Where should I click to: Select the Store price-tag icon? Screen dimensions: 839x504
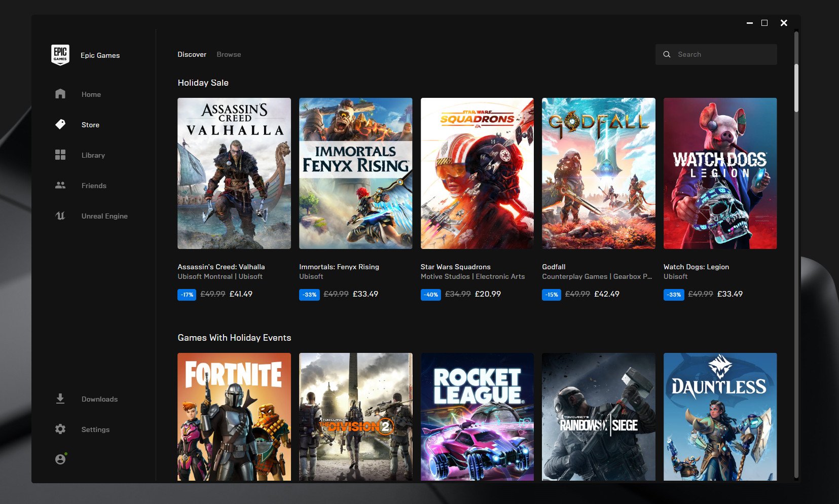point(60,124)
